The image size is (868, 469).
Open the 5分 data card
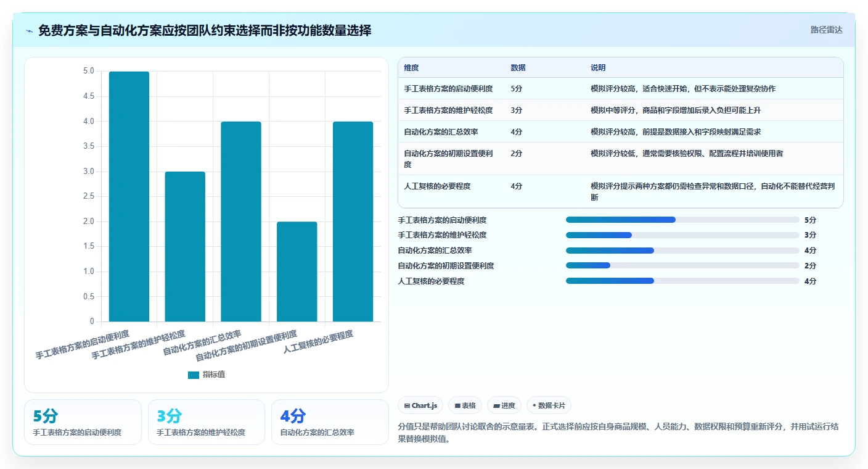click(x=83, y=422)
